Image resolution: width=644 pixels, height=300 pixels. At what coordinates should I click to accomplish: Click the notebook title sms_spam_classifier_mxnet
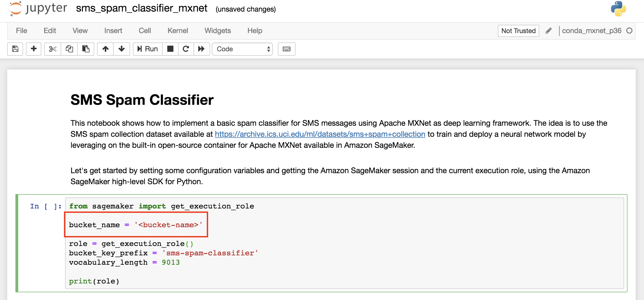141,8
